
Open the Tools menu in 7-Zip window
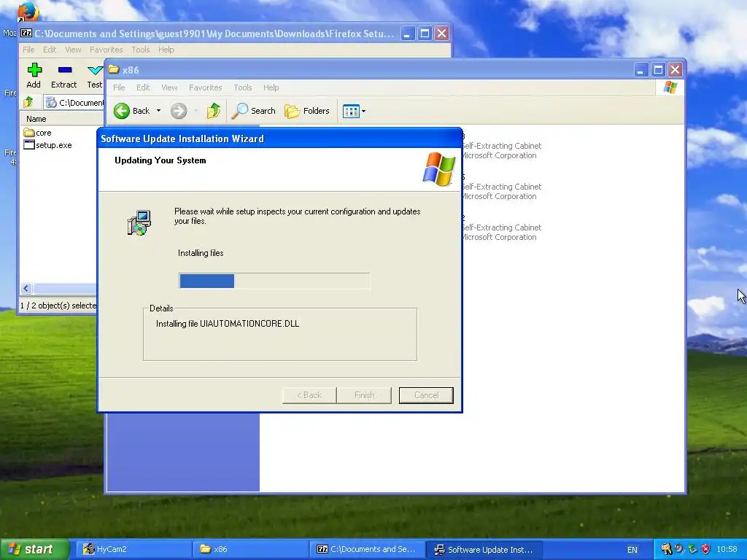(141, 50)
